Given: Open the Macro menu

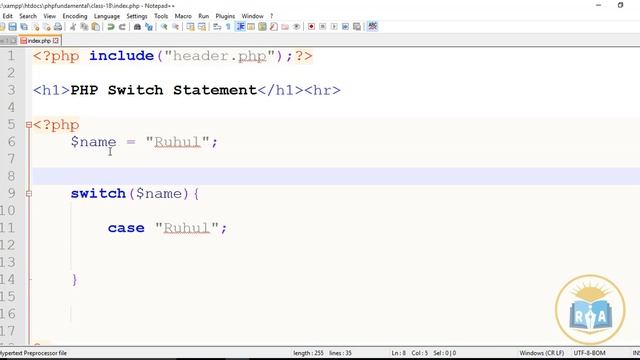Looking at the screenshot, I should coord(183,16).
